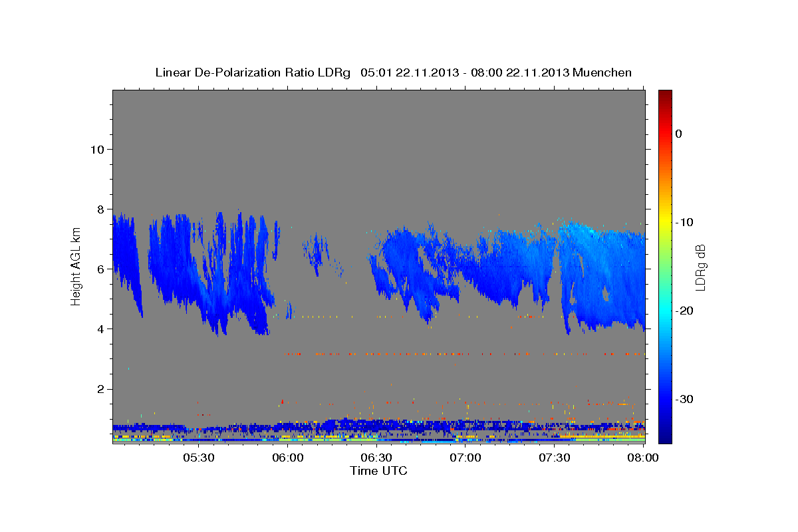Click the height tick label '4'
The width and height of the screenshot is (798, 532).
[x=101, y=329]
